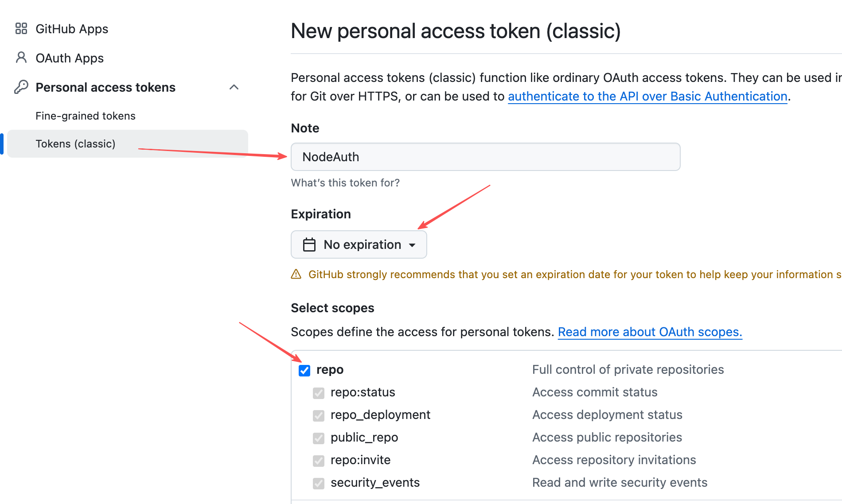842x504 pixels.
Task: Toggle the repo:status checkbox
Action: (319, 393)
